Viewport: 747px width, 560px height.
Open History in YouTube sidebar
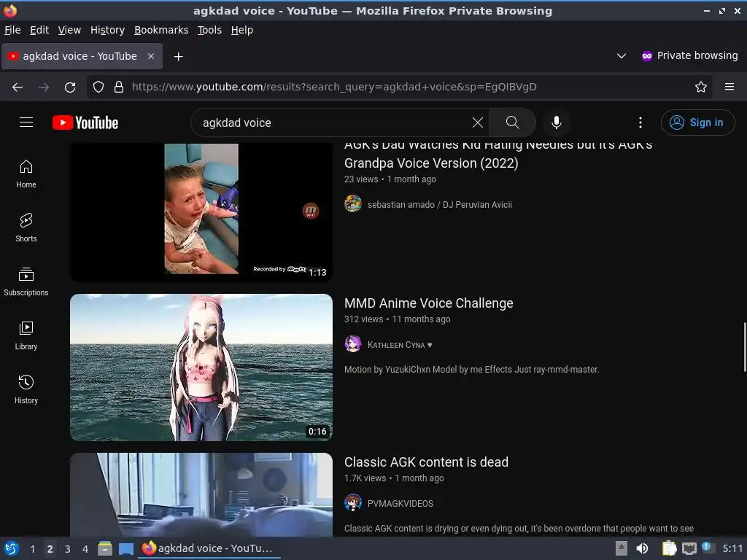26,389
